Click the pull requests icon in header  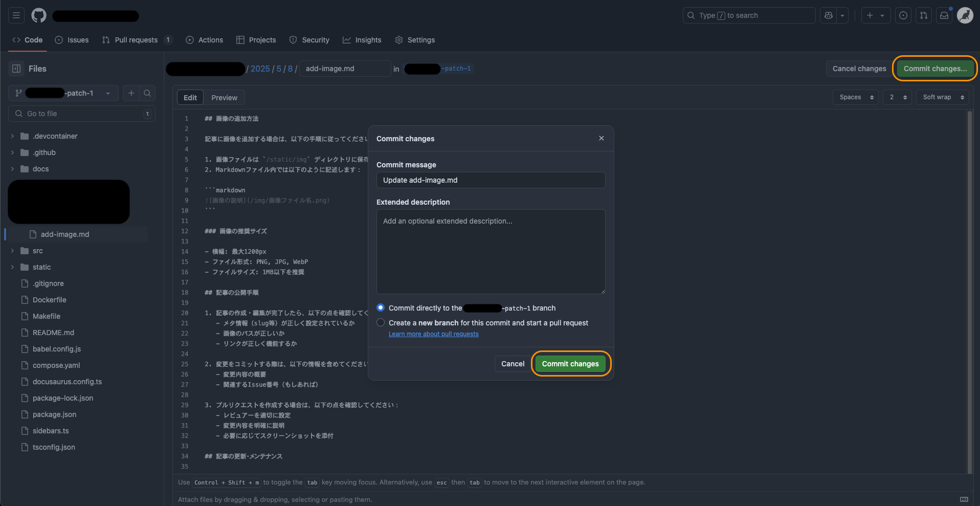click(924, 15)
